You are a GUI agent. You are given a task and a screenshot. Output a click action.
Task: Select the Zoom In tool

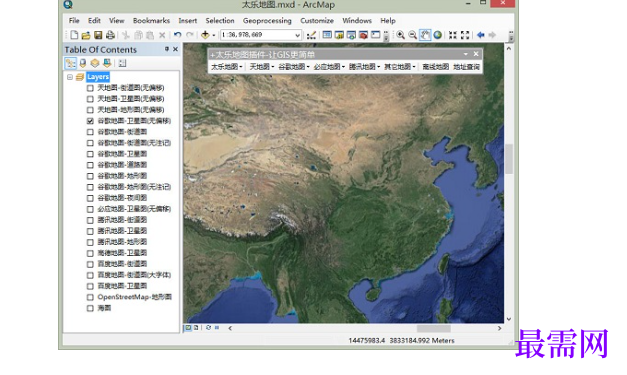pos(400,35)
